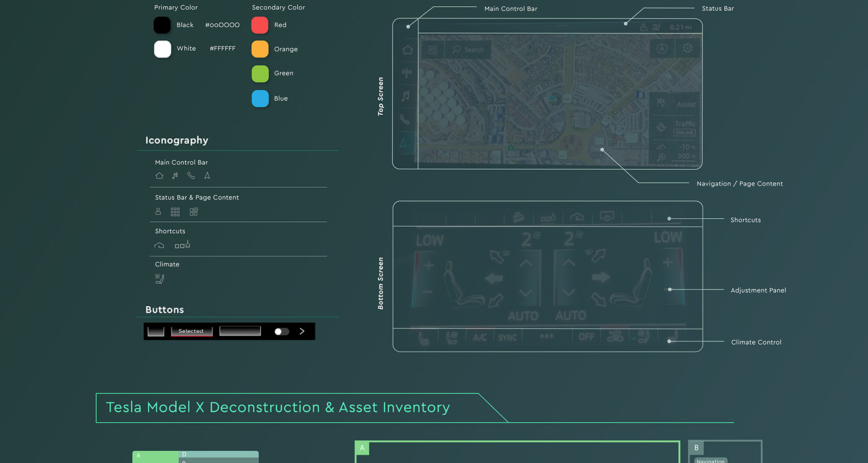Viewport: 868px width, 463px height.
Task: Open the grid apps icon beside Search
Action: tap(433, 50)
